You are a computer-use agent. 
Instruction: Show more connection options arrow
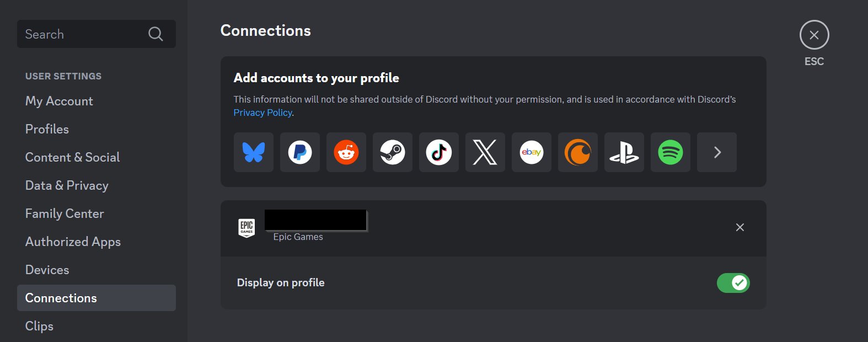click(x=717, y=152)
